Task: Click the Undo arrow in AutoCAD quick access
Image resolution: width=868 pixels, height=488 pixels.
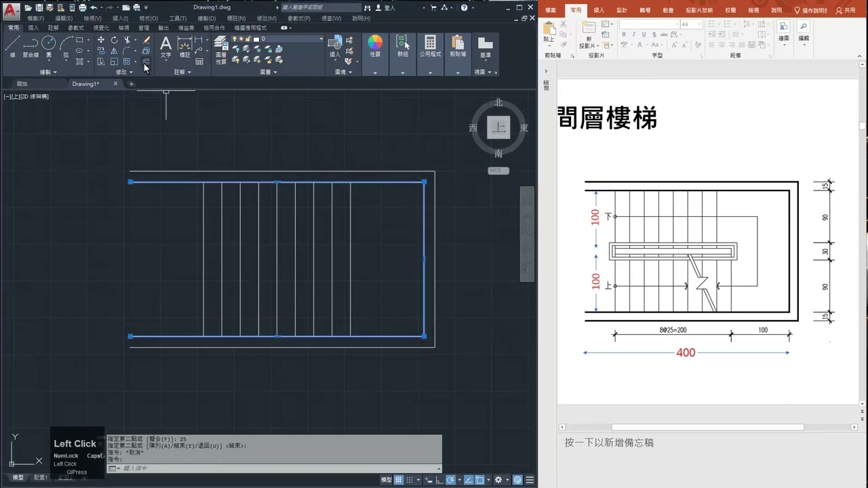Action: coord(94,7)
